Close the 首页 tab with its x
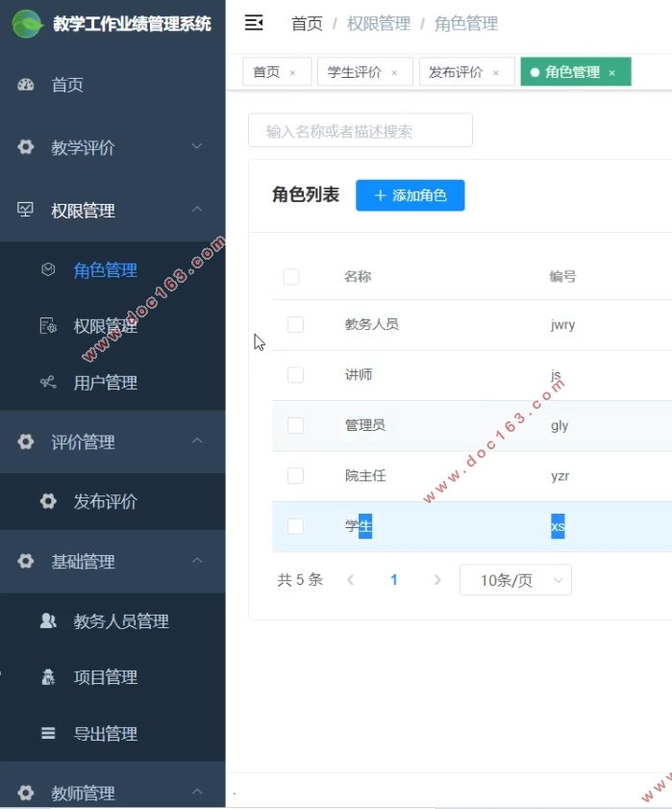672x809 pixels. coord(292,73)
